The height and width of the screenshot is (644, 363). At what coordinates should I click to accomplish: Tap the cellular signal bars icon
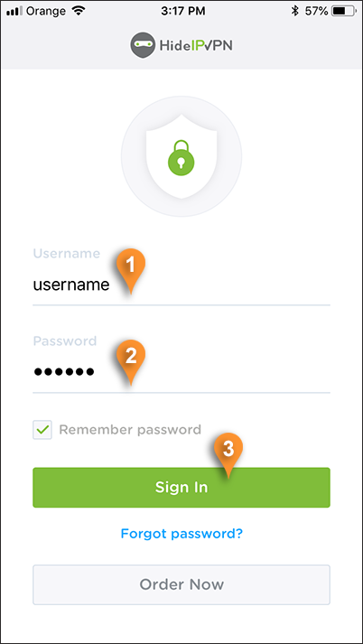coord(14,12)
